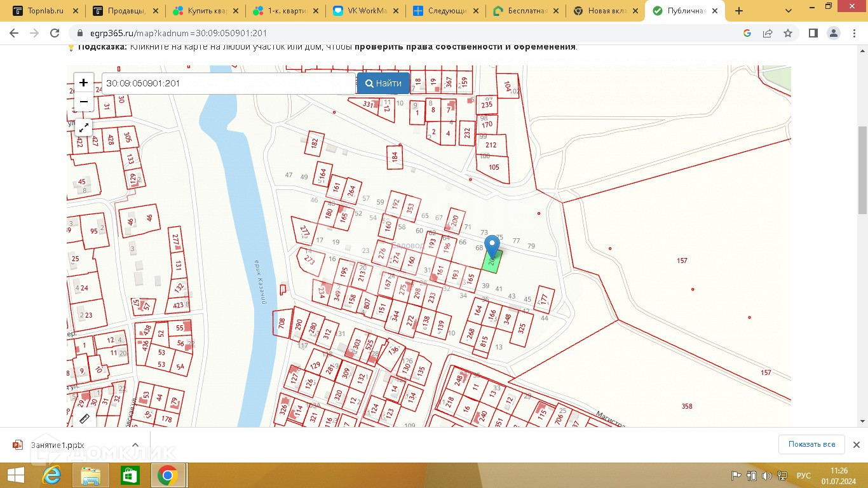This screenshot has width=868, height=488.
Task: Toggle fullscreen map view
Action: 83,128
